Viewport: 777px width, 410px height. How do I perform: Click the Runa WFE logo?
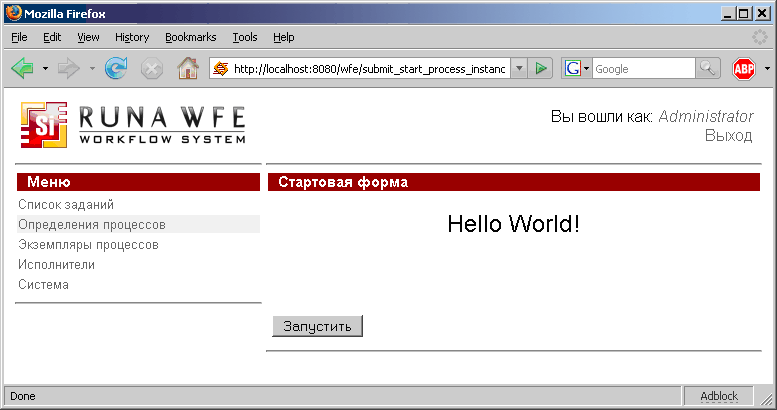[133, 125]
